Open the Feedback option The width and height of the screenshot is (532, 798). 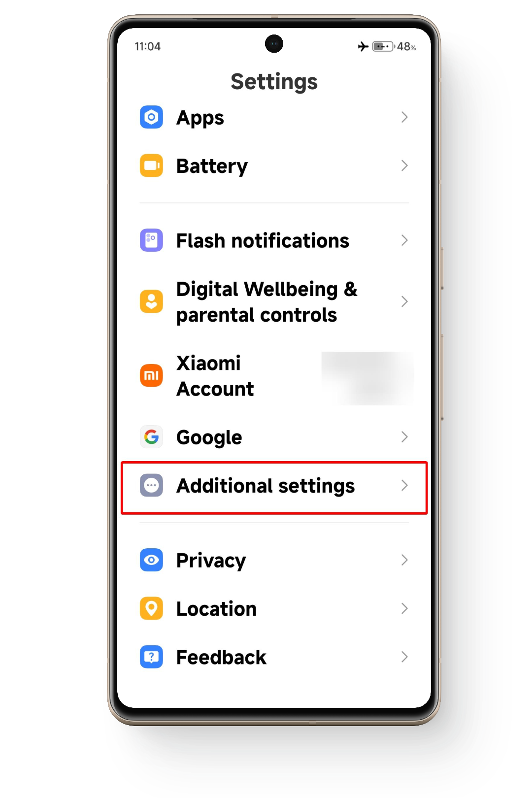click(274, 657)
